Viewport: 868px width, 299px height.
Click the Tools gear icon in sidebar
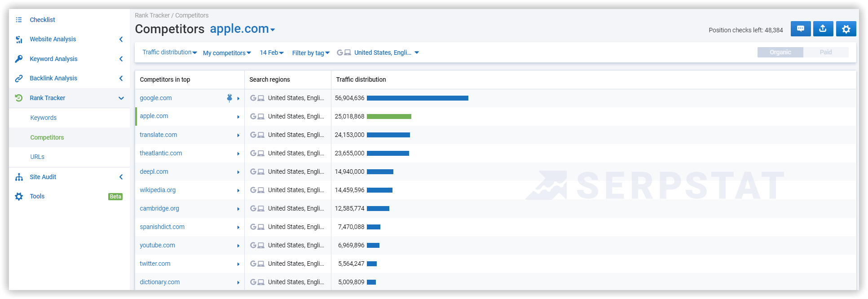19,197
